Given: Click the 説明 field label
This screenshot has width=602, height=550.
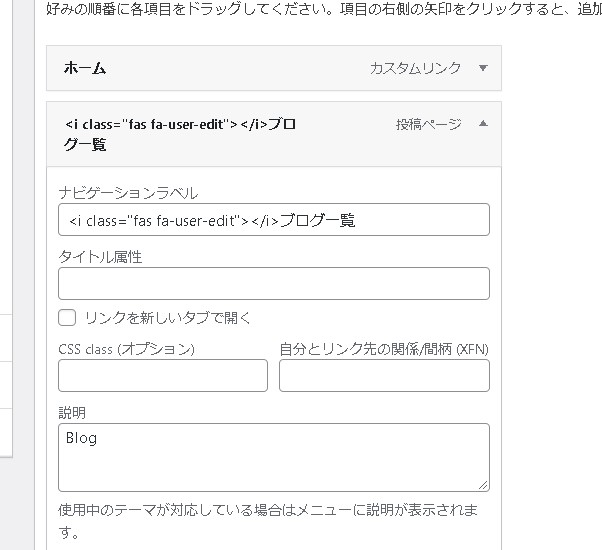Looking at the screenshot, I should pyautogui.click(x=72, y=412).
